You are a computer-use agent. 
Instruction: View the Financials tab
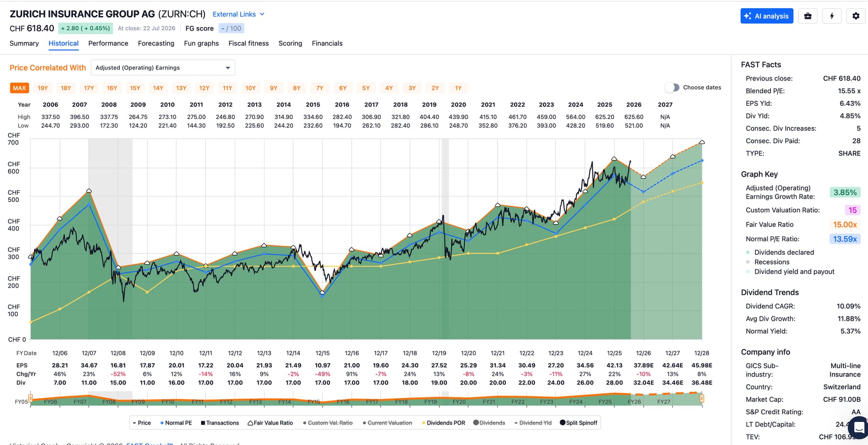327,43
